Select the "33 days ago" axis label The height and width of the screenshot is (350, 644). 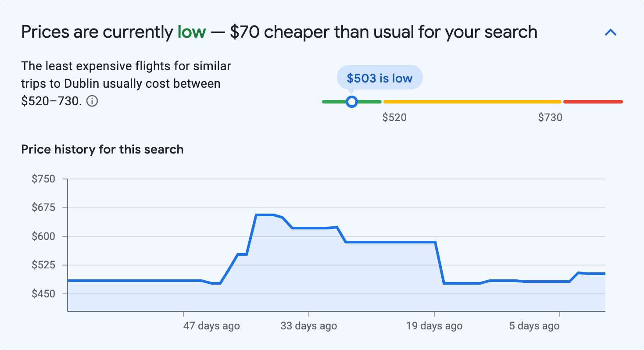[x=308, y=326]
